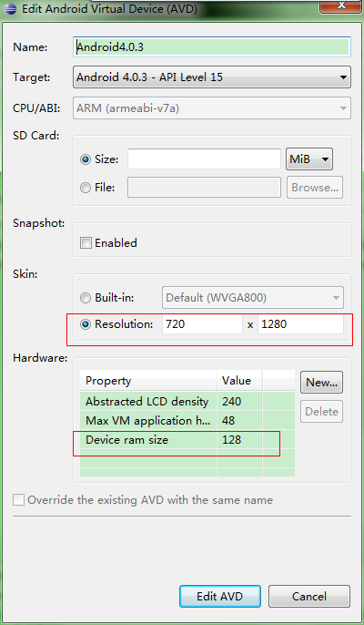
Task: Select the Built-in skin radio button
Action: tap(86, 298)
